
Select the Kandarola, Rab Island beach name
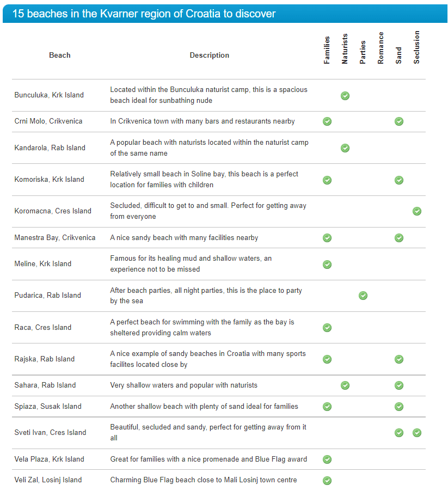point(50,148)
